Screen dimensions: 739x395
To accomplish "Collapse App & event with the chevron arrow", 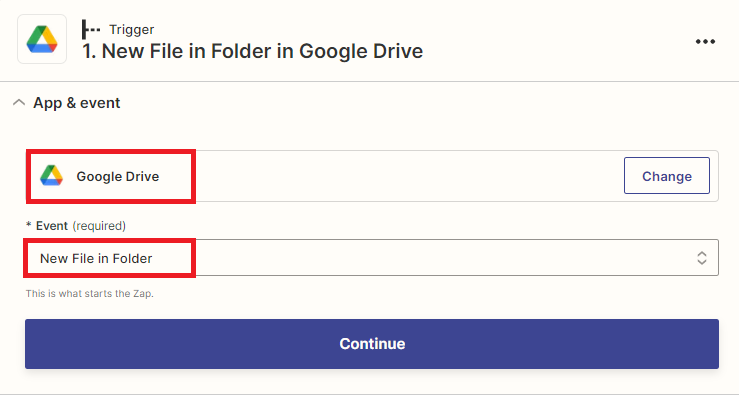I will point(19,102).
